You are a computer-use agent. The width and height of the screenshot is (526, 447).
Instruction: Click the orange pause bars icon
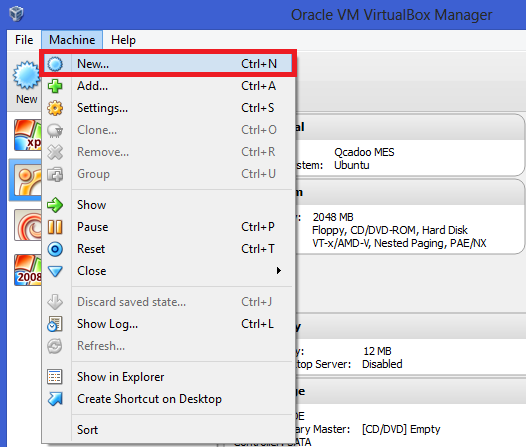click(x=55, y=227)
